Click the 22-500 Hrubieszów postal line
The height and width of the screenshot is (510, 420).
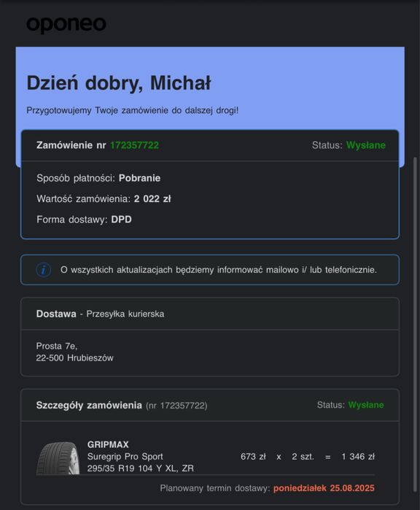tap(75, 358)
